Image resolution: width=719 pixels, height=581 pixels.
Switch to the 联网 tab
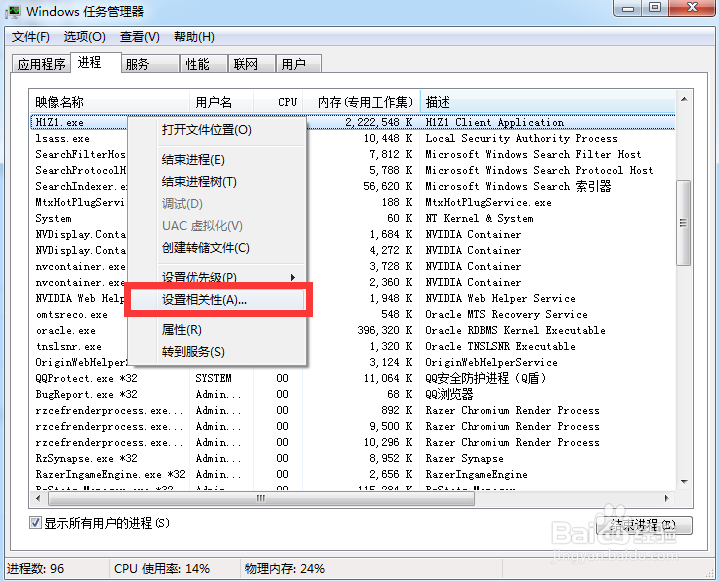(x=251, y=64)
